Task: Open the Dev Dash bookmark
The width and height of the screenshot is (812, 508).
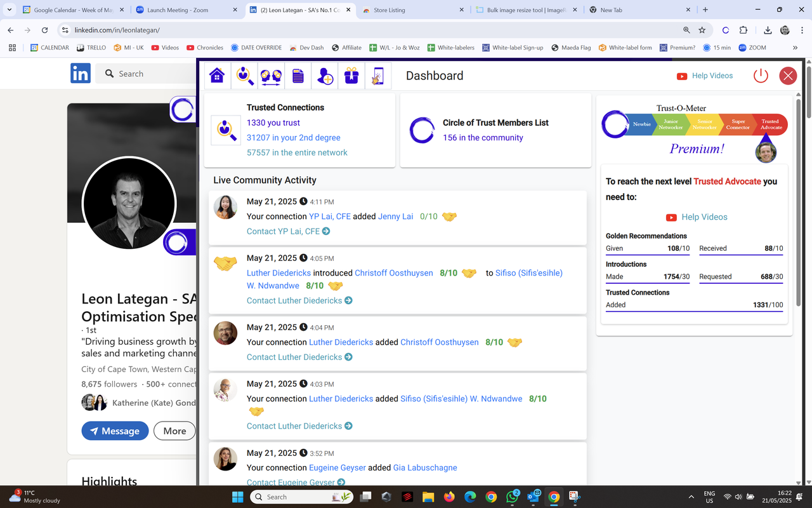Action: [x=306, y=48]
